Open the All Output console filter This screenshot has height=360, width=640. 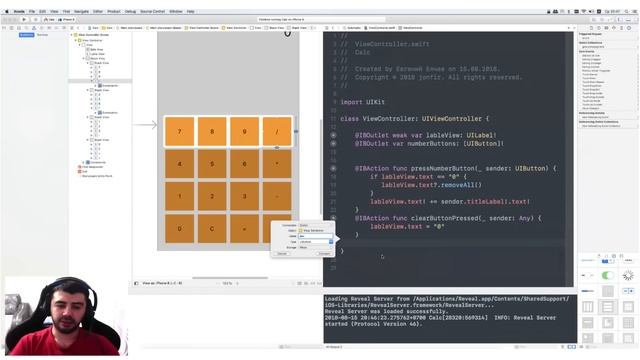(334, 347)
